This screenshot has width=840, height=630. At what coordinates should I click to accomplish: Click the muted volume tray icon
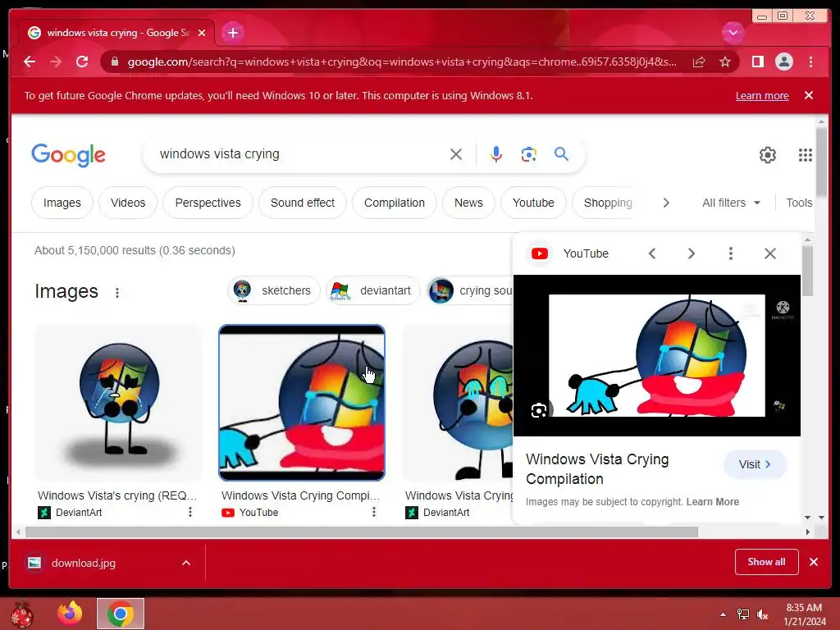tap(762, 614)
